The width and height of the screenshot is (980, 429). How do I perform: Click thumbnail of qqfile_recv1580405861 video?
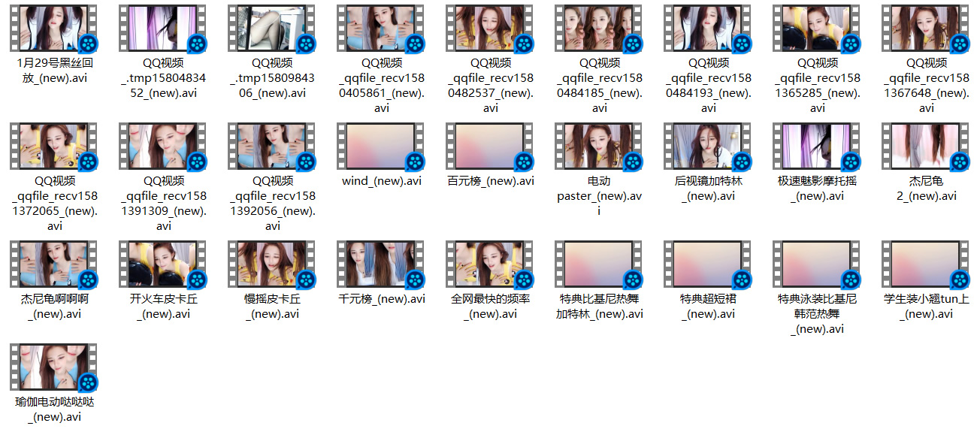[380, 28]
